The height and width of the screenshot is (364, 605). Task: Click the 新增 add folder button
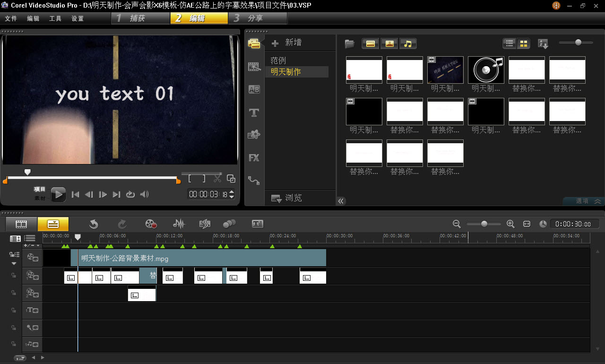pos(286,43)
